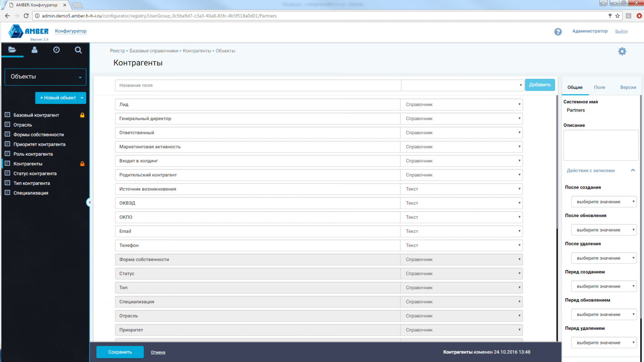Screen dimensions: 644x362
Task: Bookmark this page with star icon
Action: point(618,16)
